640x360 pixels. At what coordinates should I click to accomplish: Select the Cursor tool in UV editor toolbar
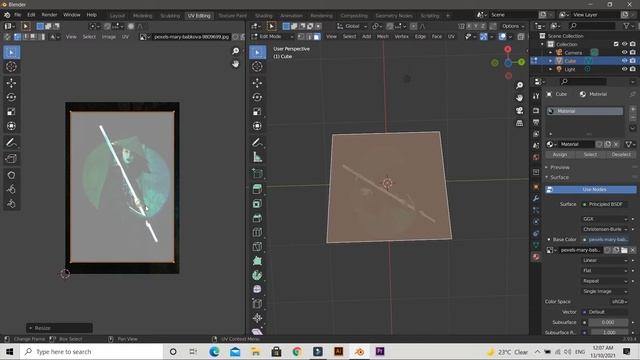point(11,67)
